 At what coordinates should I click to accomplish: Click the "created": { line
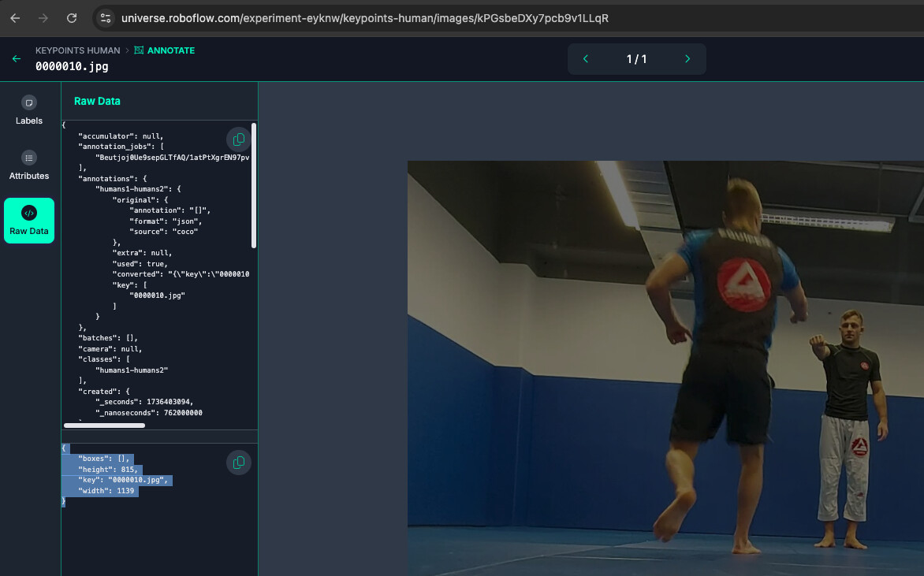pyautogui.click(x=104, y=392)
